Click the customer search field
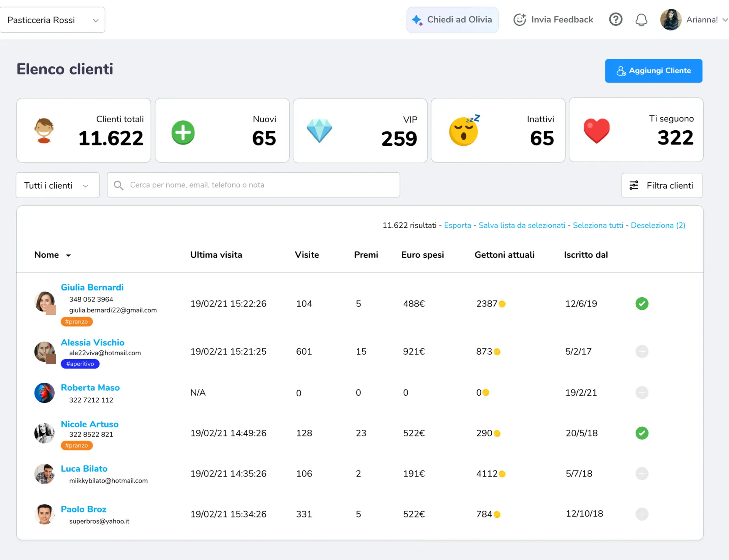729x560 pixels. click(x=253, y=185)
